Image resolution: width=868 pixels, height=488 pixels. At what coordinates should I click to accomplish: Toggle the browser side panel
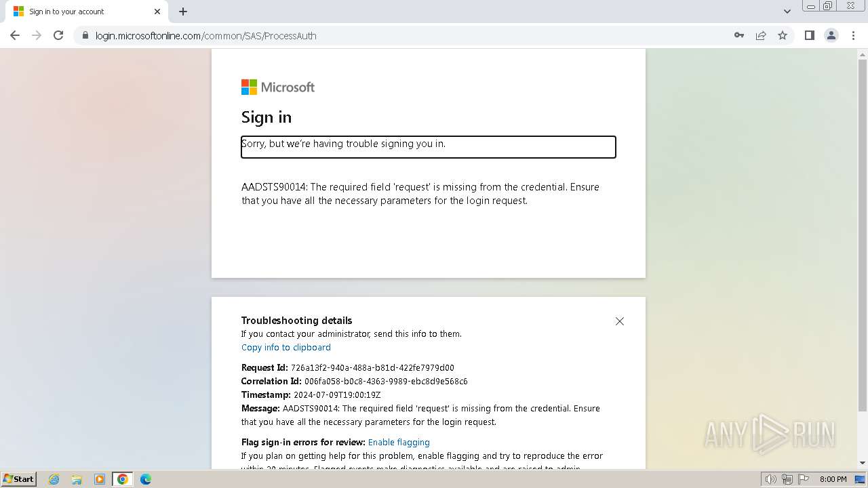coord(809,35)
